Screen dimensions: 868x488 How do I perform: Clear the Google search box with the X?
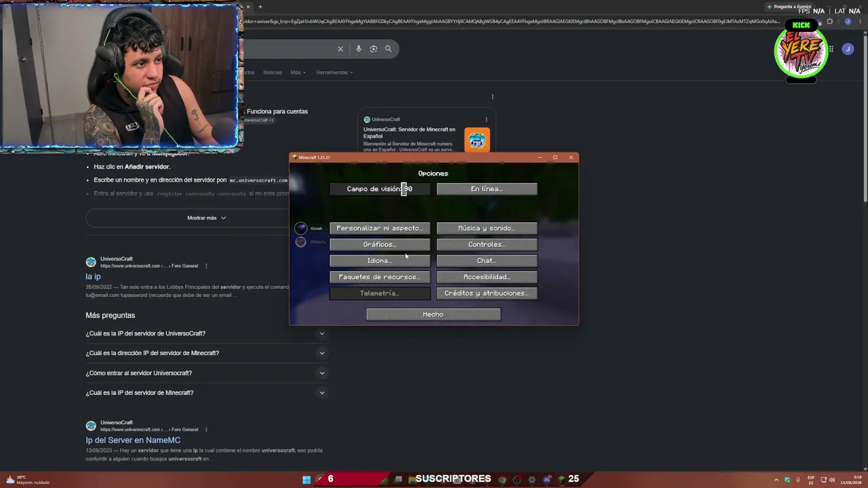[x=340, y=49]
